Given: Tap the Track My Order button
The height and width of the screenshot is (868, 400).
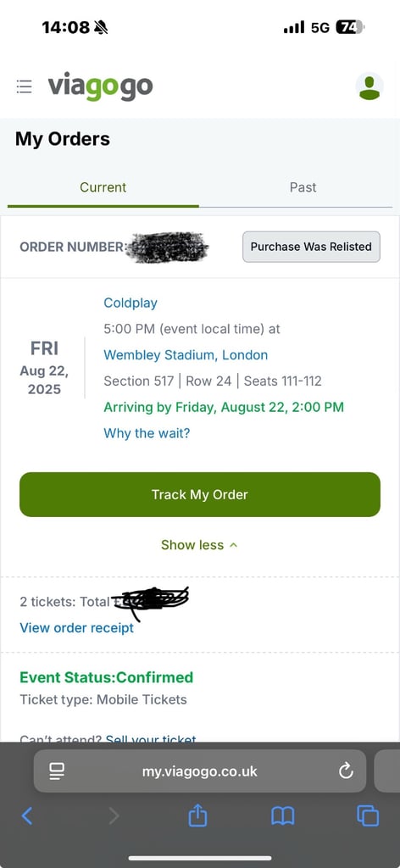Looking at the screenshot, I should point(200,494).
